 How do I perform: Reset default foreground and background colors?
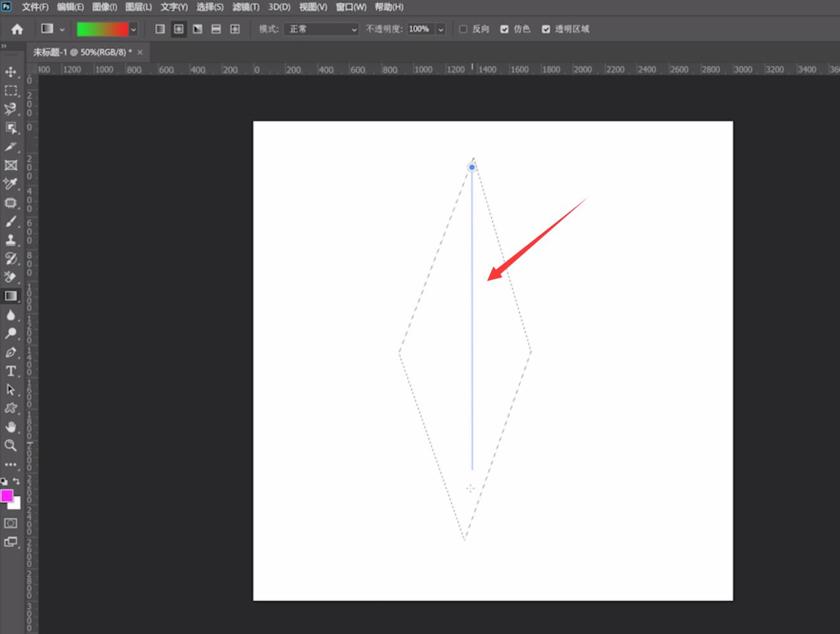click(4, 481)
